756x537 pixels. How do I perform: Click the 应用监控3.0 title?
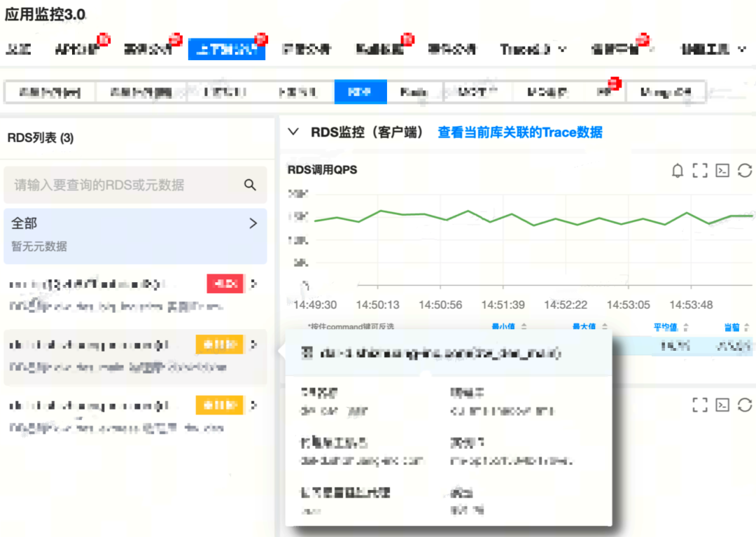coord(45,14)
